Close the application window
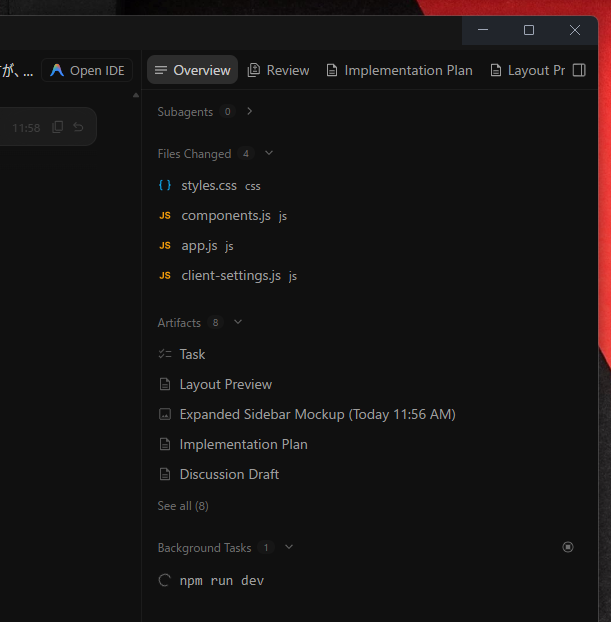The image size is (611, 622). pyautogui.click(x=575, y=30)
